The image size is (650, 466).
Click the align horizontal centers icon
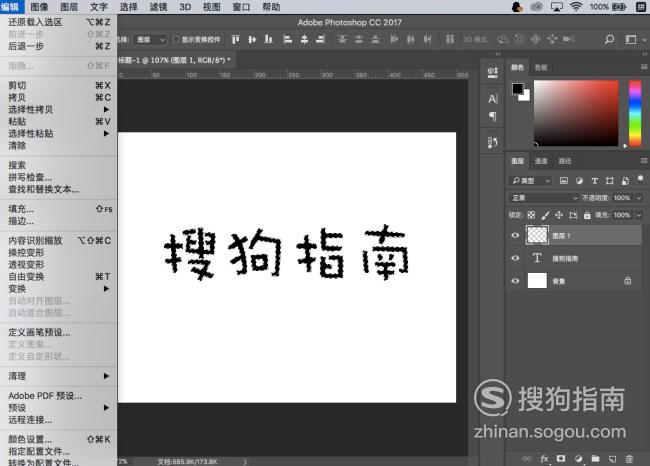[304, 39]
